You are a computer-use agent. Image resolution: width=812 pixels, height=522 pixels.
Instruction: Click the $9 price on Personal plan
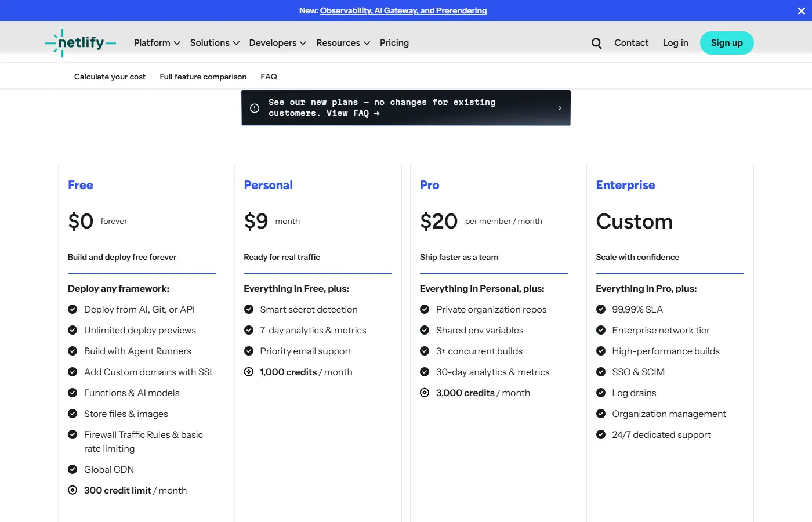pyautogui.click(x=256, y=221)
